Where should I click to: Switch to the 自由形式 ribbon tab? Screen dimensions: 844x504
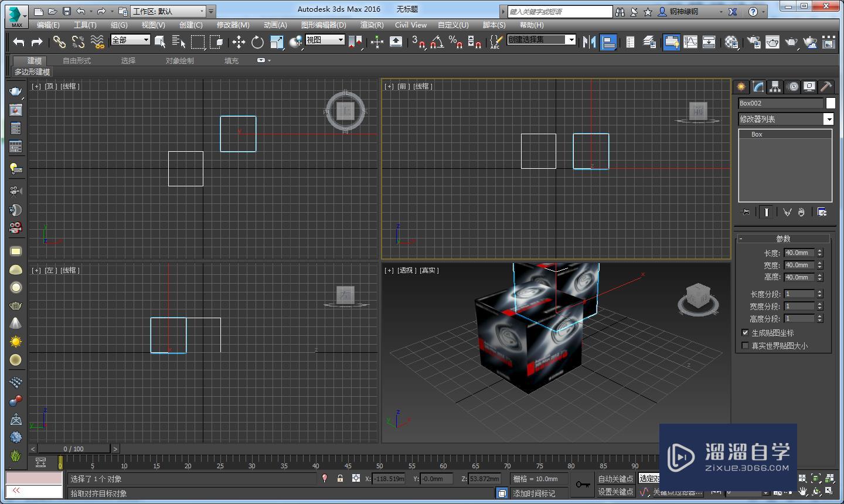click(77, 60)
